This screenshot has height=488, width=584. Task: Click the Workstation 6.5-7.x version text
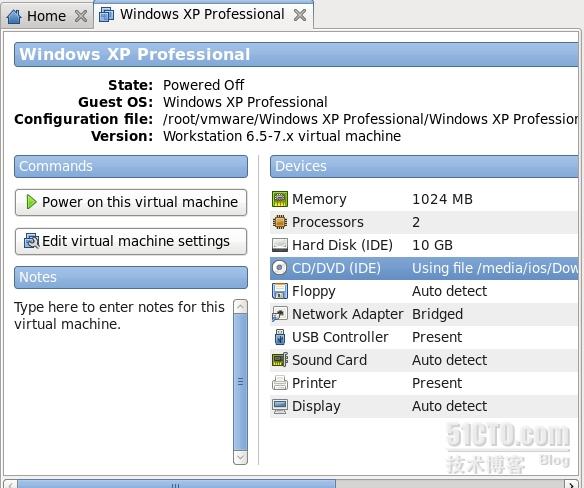(282, 136)
